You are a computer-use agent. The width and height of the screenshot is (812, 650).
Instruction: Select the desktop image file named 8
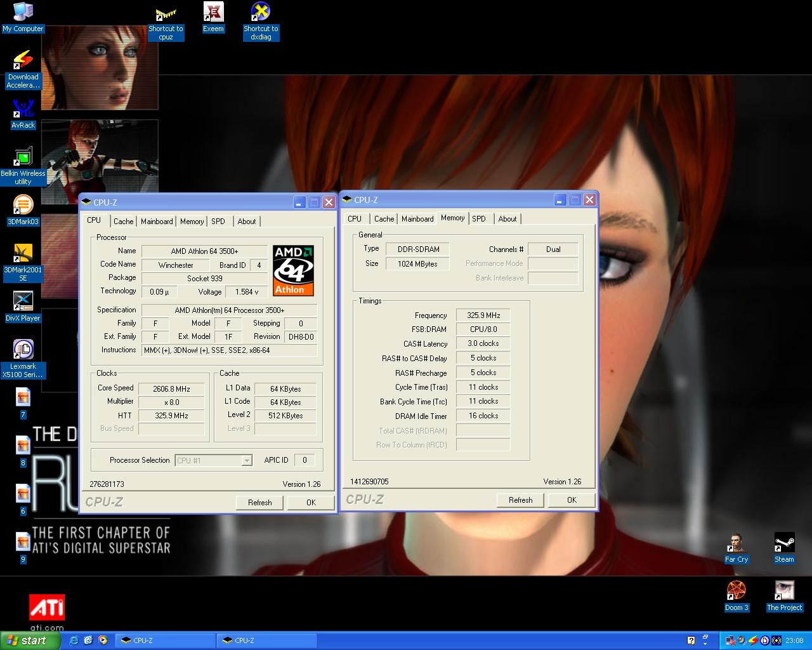pos(23,452)
